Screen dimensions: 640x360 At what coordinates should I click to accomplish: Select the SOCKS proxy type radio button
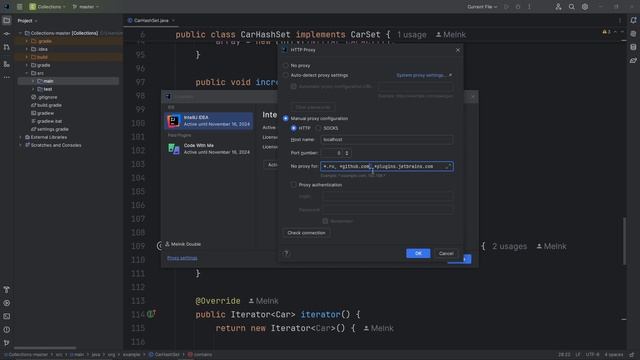click(x=318, y=128)
